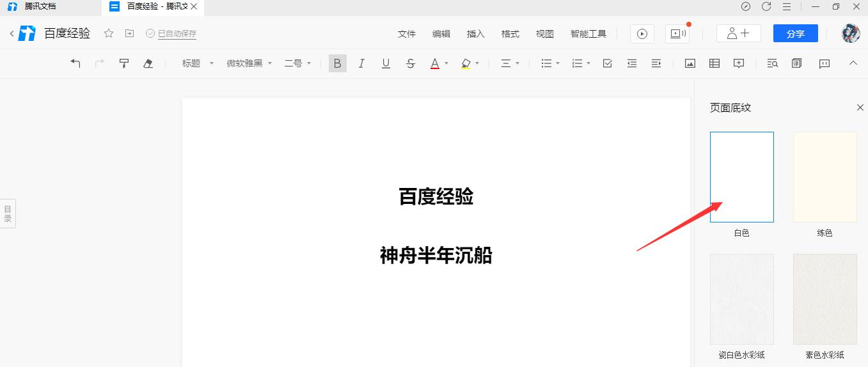Click the refresh icon in title bar

click(x=766, y=6)
